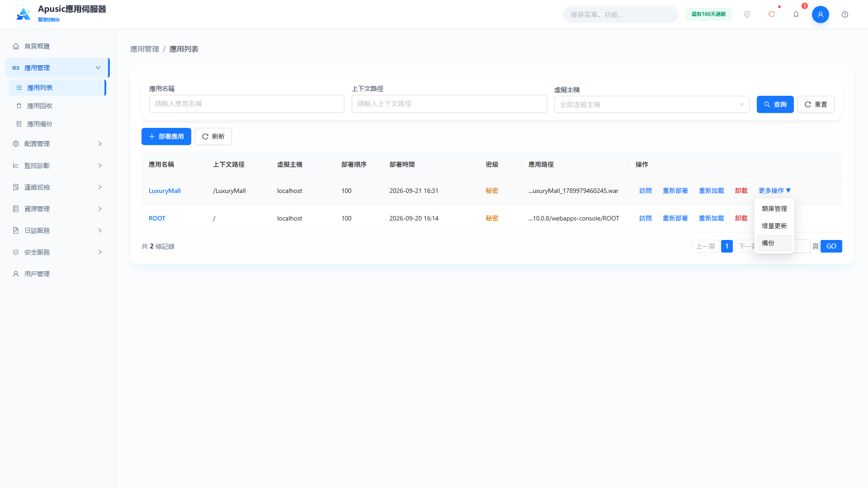Open the user avatar icon

[820, 14]
